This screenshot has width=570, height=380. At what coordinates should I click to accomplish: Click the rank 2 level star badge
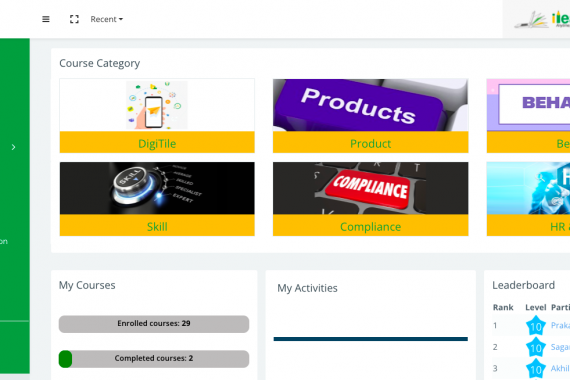tap(536, 347)
